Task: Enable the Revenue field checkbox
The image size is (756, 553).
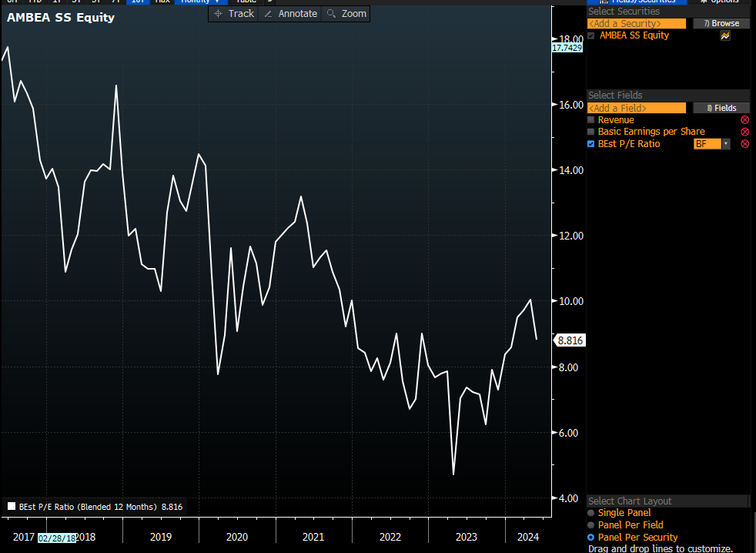Action: point(591,119)
